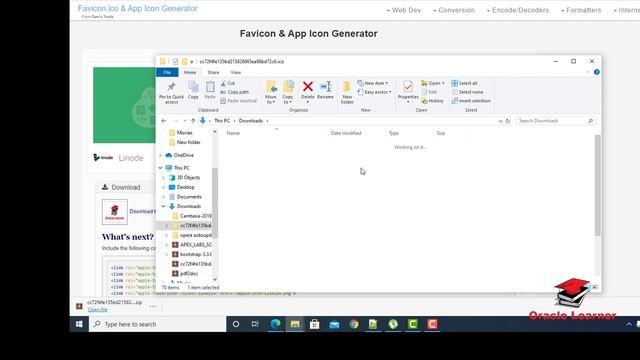Open the Copy to ribbon button
640x360 pixels.
(x=288, y=92)
